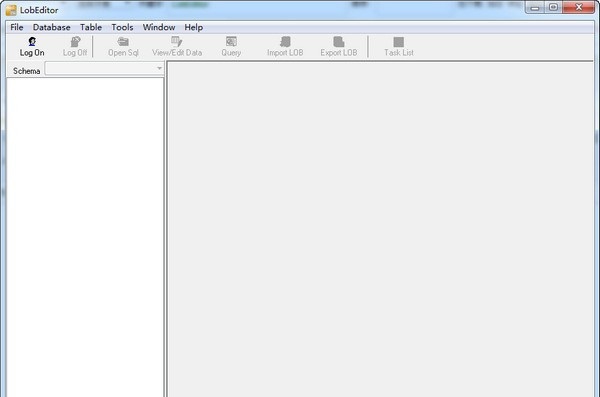Close the LobEditor window
Viewport: 600px width, 397px height.
coord(579,8)
